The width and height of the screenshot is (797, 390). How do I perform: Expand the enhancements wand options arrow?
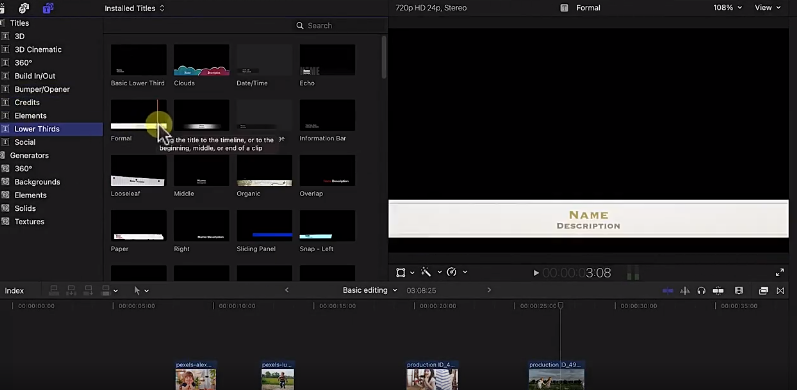(440, 273)
